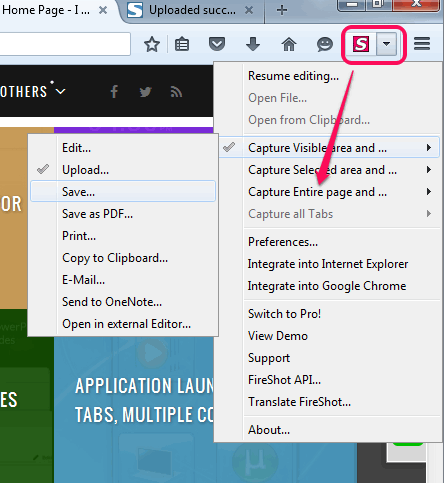Click the browser address bar field
The width and height of the screenshot is (444, 483).
[x=65, y=44]
